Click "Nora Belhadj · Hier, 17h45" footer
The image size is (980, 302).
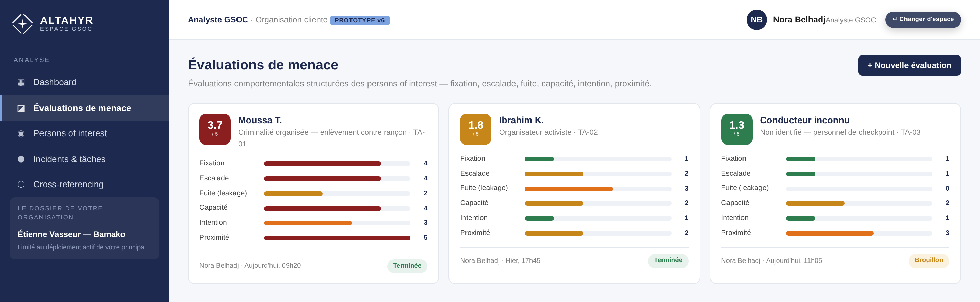pyautogui.click(x=500, y=261)
